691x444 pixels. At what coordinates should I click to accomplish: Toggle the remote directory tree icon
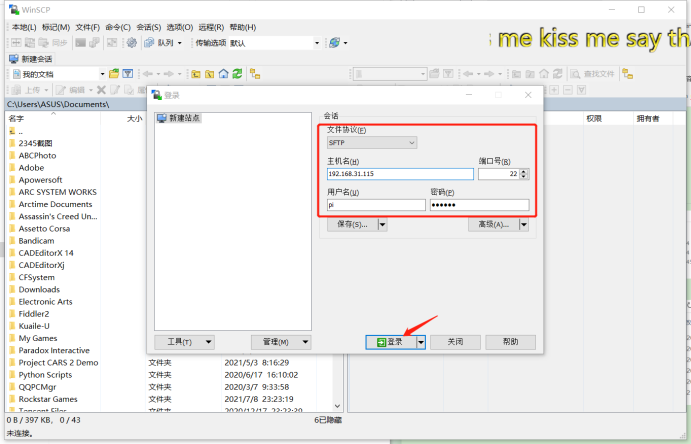tap(628, 74)
